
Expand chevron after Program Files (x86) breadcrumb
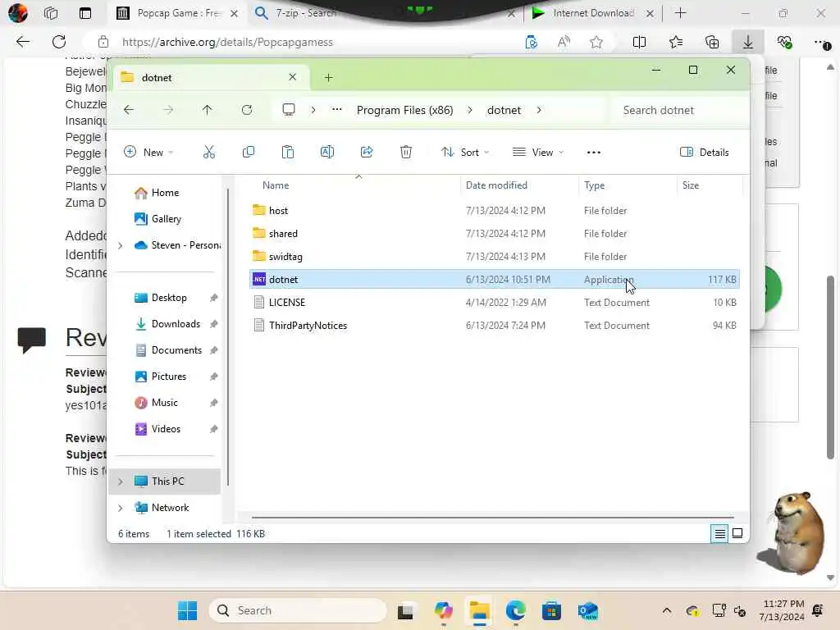pos(470,110)
